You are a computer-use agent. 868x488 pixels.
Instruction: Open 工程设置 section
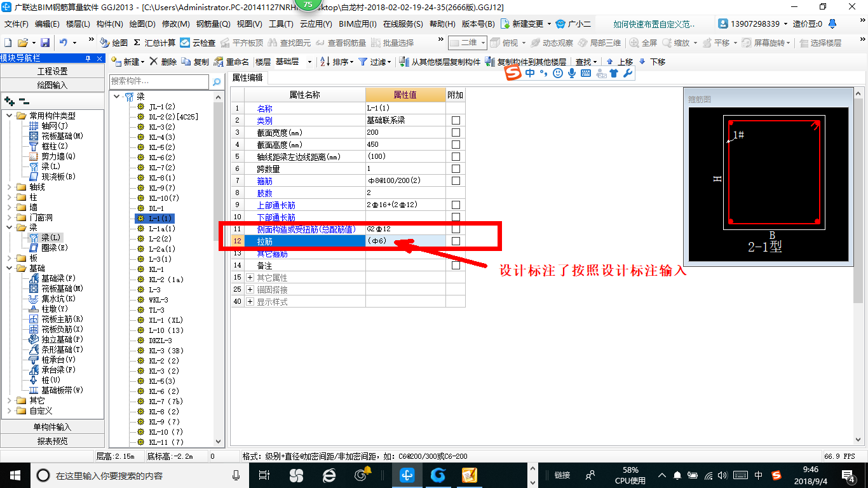point(52,71)
